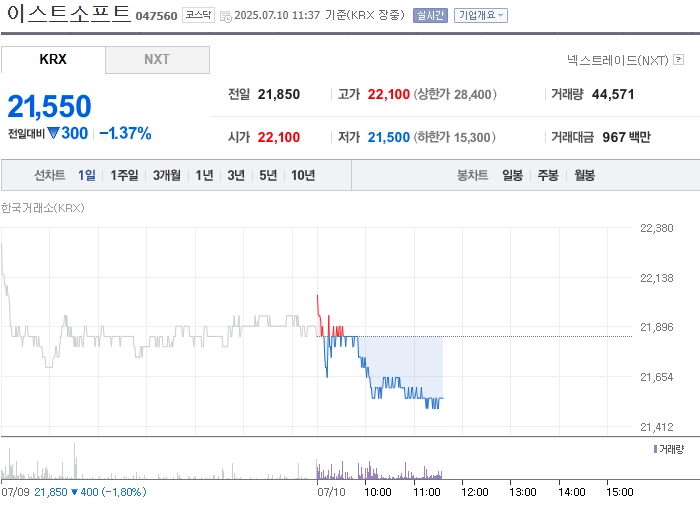Select the 3년 line chart period

[236, 175]
